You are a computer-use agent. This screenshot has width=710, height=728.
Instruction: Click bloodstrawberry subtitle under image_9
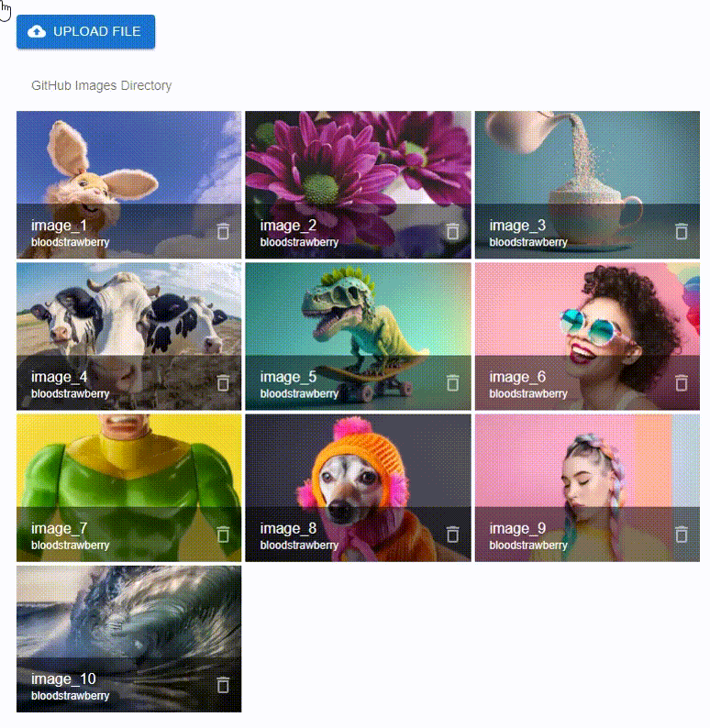[528, 545]
